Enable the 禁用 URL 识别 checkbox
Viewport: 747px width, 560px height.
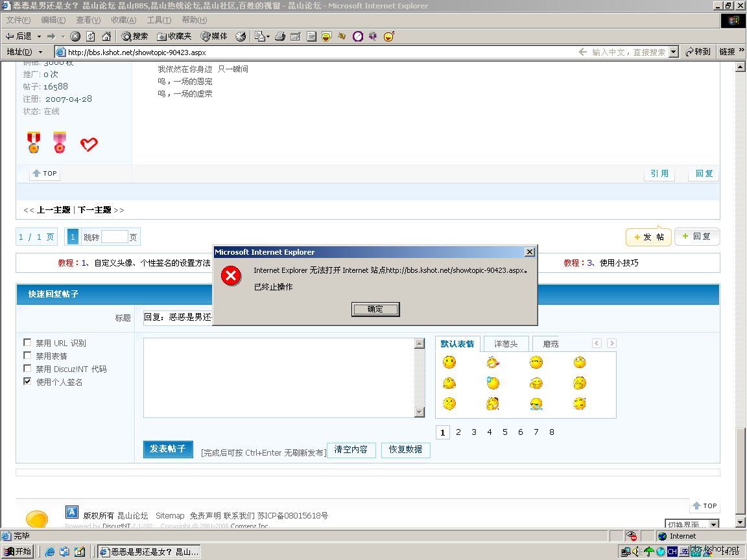click(27, 343)
